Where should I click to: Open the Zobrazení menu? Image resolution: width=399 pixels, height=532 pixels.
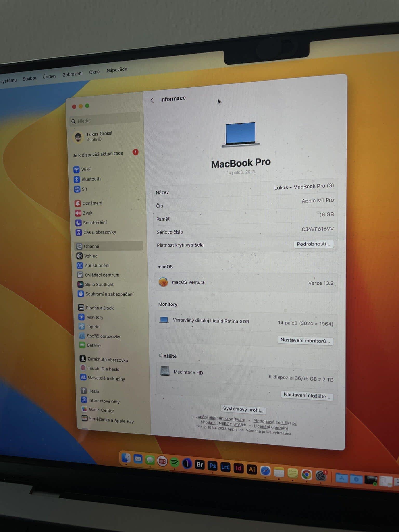coord(72,74)
